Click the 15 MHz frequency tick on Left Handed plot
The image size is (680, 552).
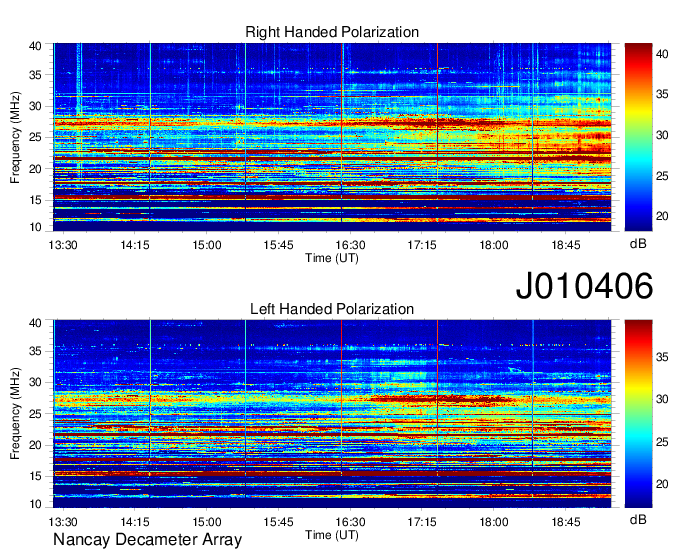[x=35, y=477]
